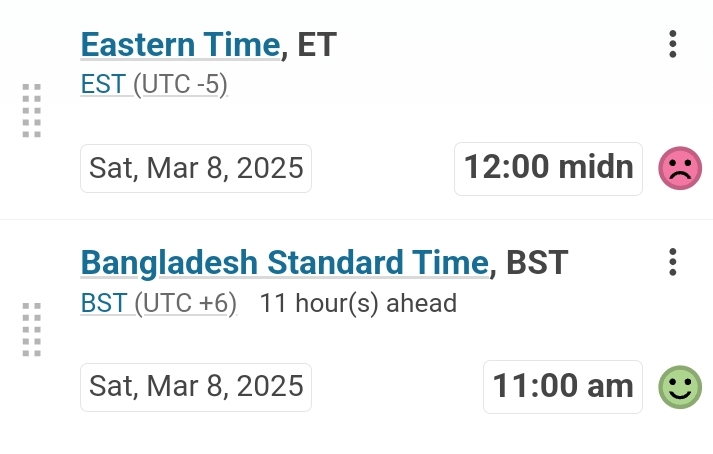Click the green smiley face icon
Screen dimensions: 713x454
tap(680, 387)
